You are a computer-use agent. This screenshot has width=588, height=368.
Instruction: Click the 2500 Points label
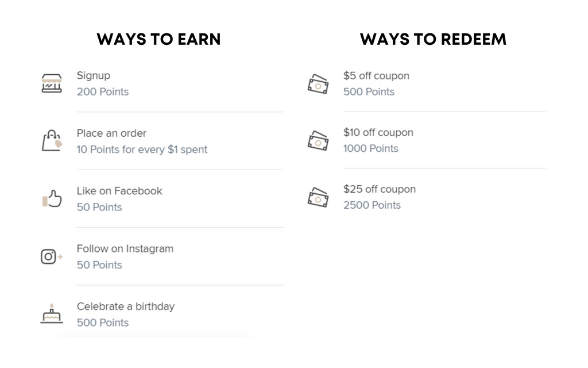click(372, 205)
